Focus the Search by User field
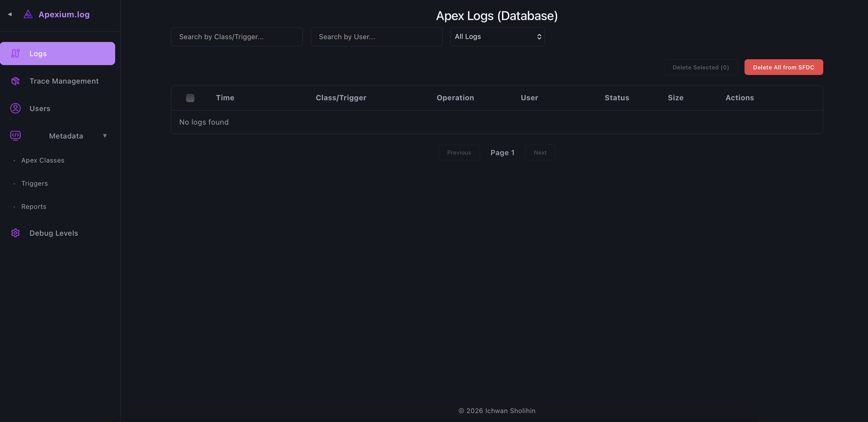868x422 pixels. (x=376, y=36)
